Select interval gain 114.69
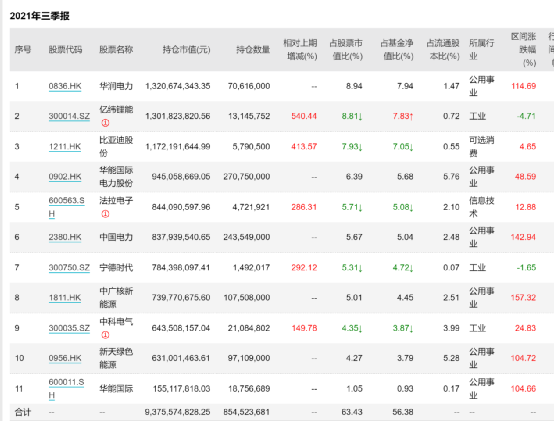 tap(524, 86)
